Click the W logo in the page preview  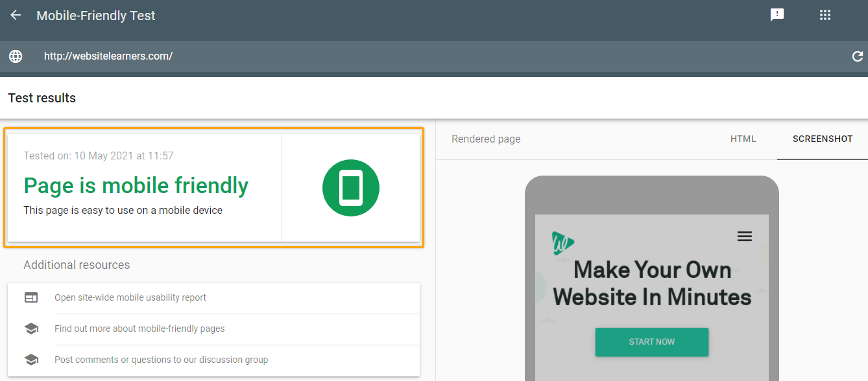click(563, 243)
